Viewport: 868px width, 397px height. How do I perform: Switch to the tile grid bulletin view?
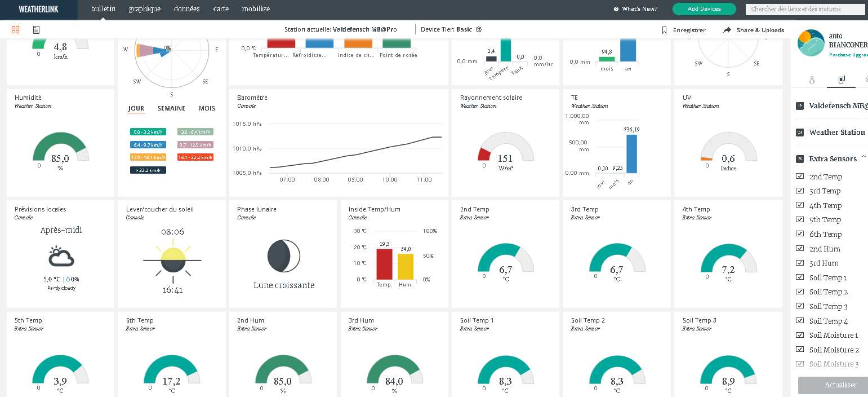point(16,29)
